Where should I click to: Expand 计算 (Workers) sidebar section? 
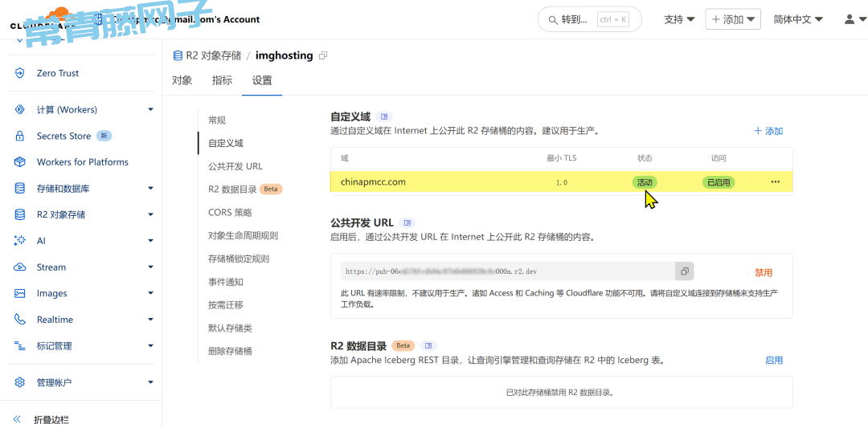coord(150,109)
